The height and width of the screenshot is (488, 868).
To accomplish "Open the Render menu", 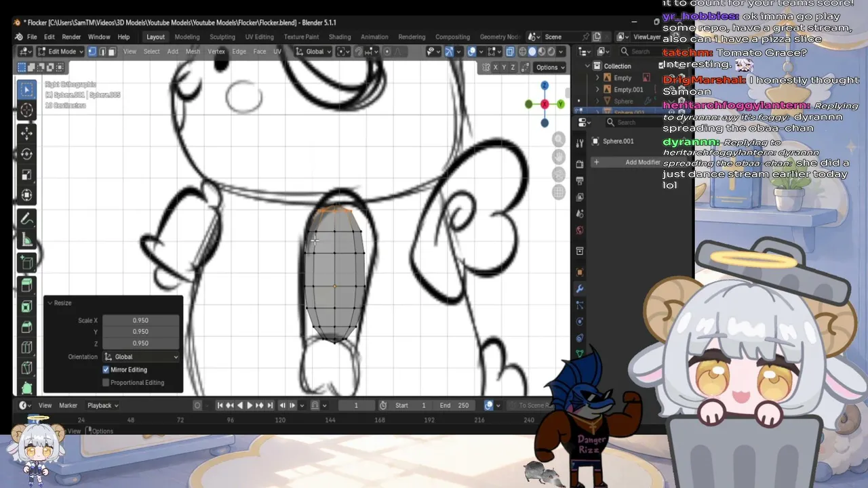I will (x=71, y=37).
